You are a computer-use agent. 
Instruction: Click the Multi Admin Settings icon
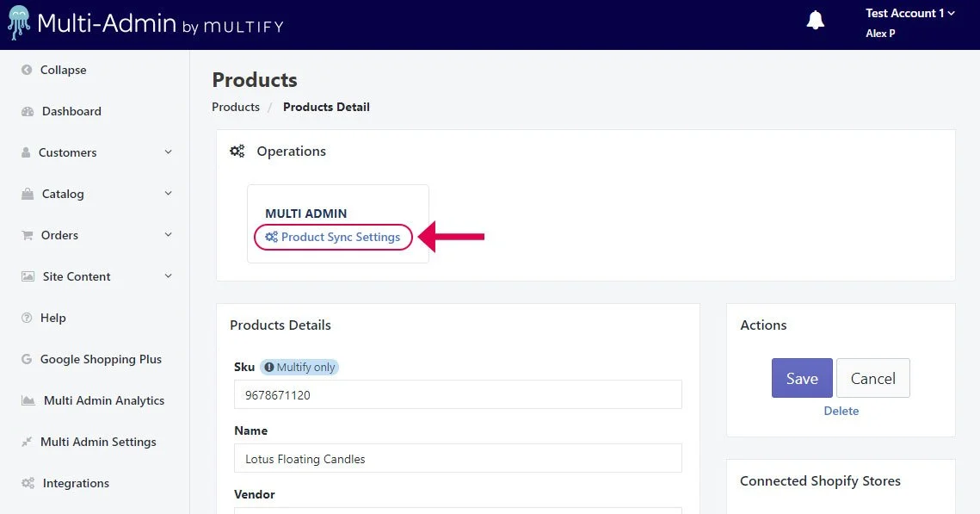(27, 442)
